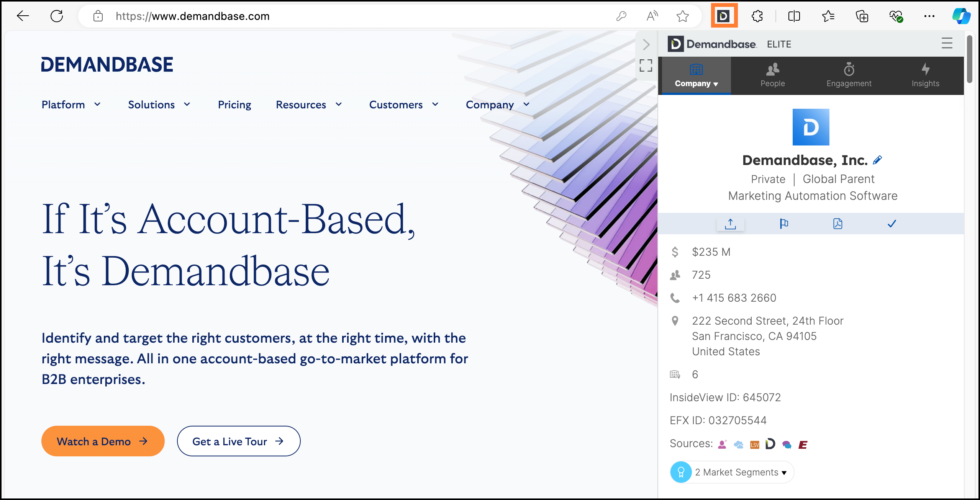Expand the side panel to full screen
The image size is (980, 500).
tap(646, 65)
